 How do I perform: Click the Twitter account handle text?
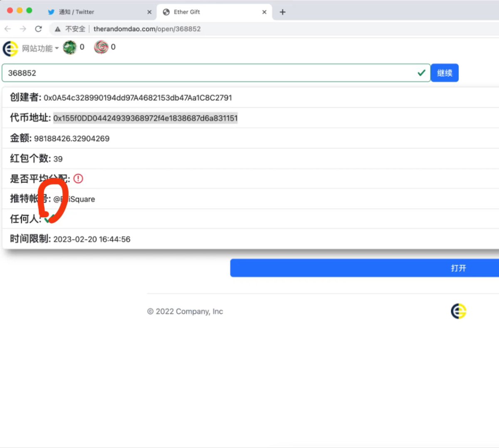74,199
